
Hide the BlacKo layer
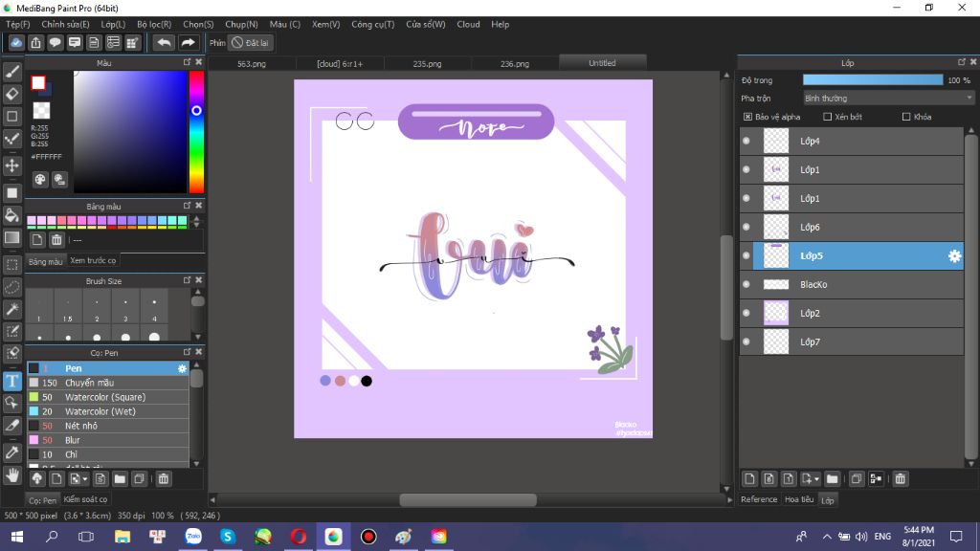tap(746, 284)
